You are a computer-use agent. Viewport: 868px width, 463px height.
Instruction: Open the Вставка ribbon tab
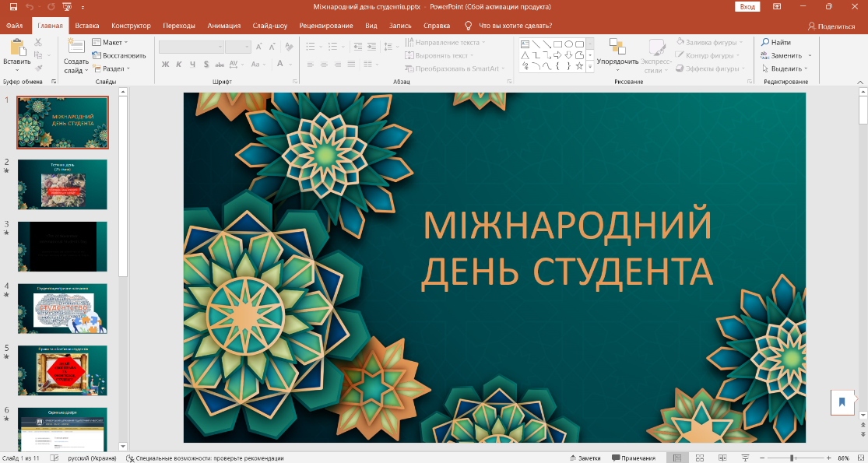coord(87,26)
